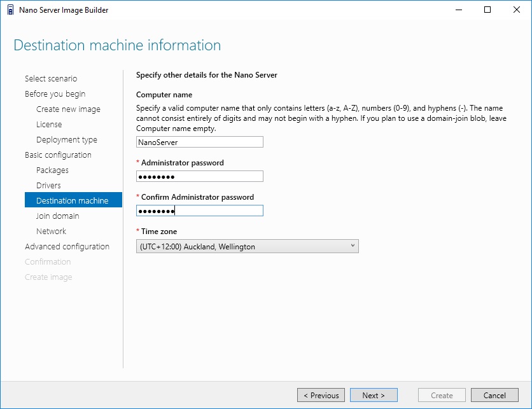Screen dimensions: 532x409
Task: Navigate to the License step
Action: click(49, 125)
